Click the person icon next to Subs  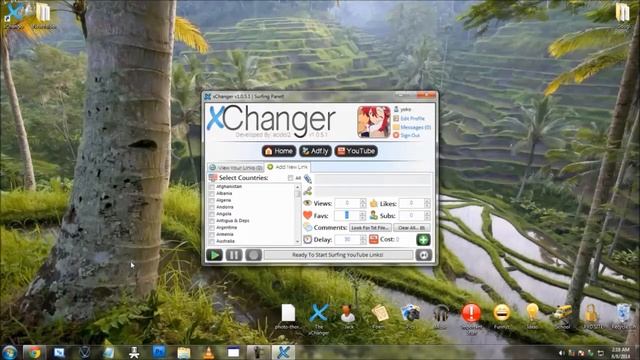[373, 215]
